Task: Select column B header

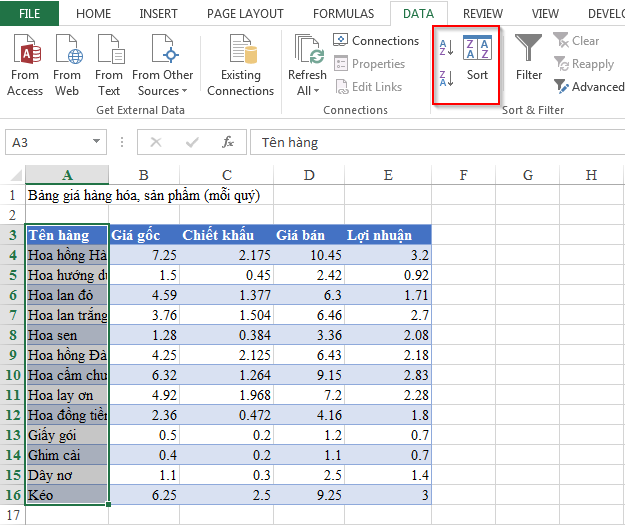Action: point(144,175)
